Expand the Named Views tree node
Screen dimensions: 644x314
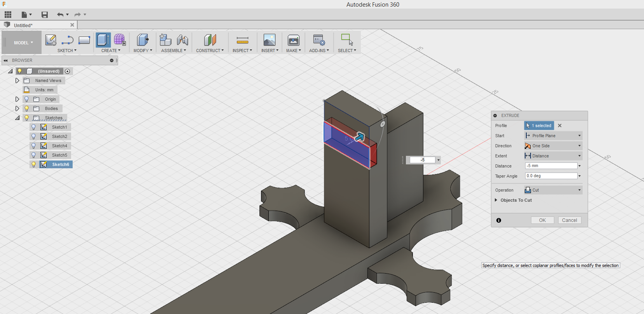(x=17, y=80)
